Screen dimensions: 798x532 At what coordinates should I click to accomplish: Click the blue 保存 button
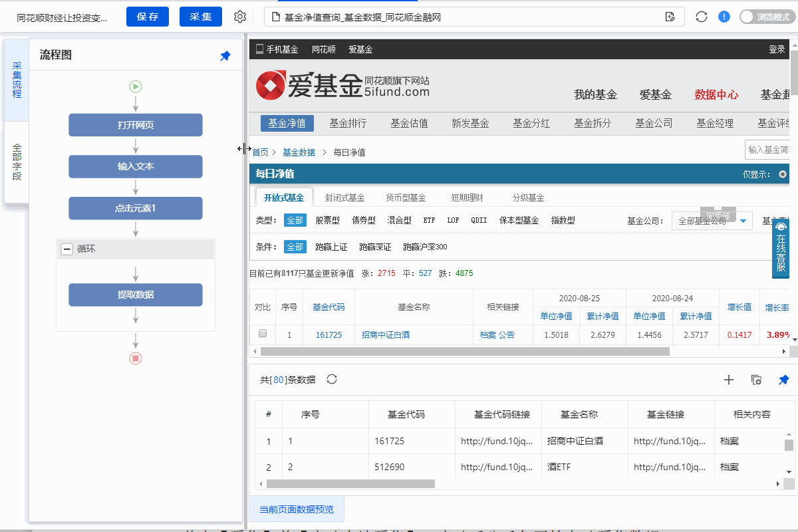click(x=148, y=17)
